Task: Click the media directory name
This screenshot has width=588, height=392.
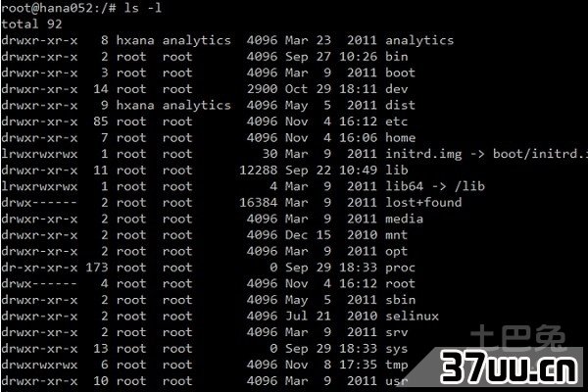Action: [404, 219]
